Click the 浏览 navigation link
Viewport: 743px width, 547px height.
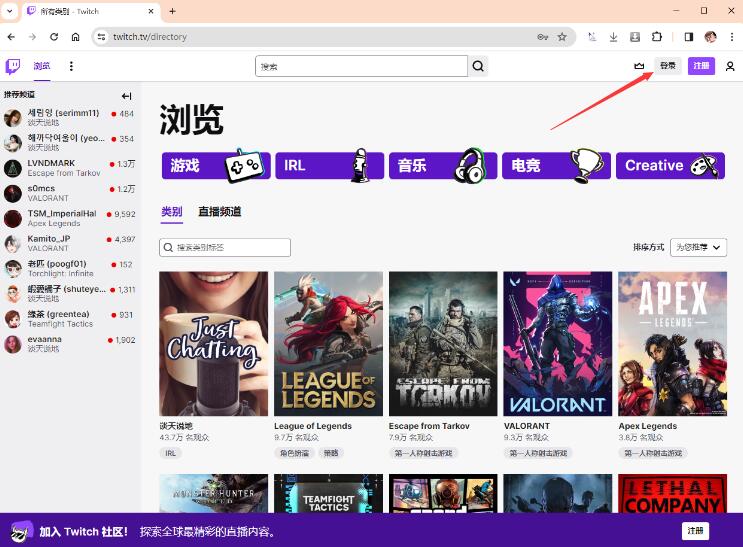click(42, 66)
